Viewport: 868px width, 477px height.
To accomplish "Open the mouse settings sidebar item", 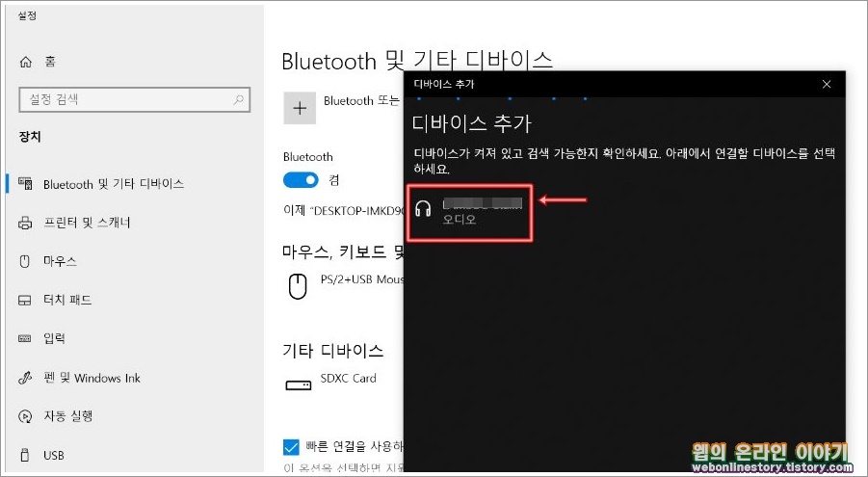I will [x=60, y=261].
